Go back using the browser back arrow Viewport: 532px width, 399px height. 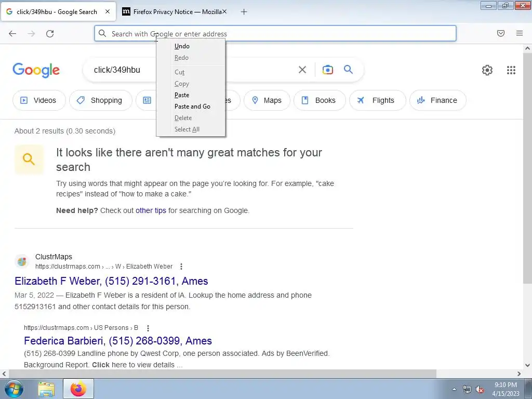12,33
